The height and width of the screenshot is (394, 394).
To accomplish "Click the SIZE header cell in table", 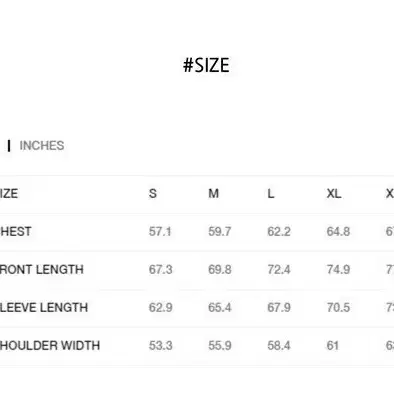I will [x=9, y=193].
